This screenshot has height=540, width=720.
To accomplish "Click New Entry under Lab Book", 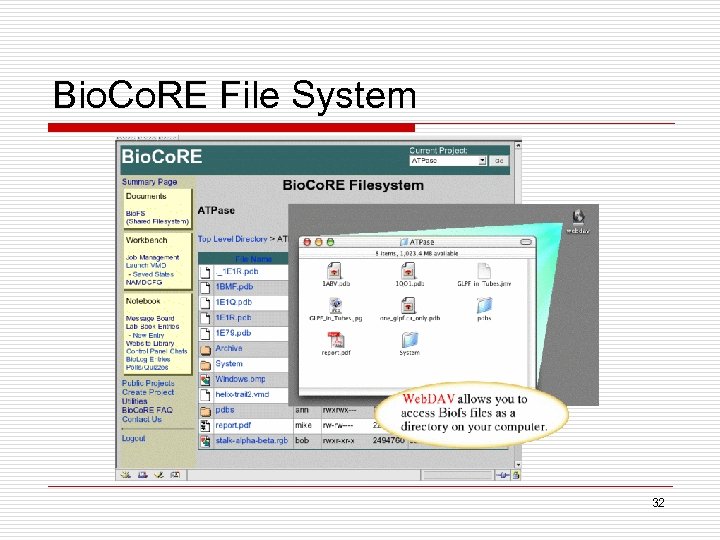I will point(148,335).
